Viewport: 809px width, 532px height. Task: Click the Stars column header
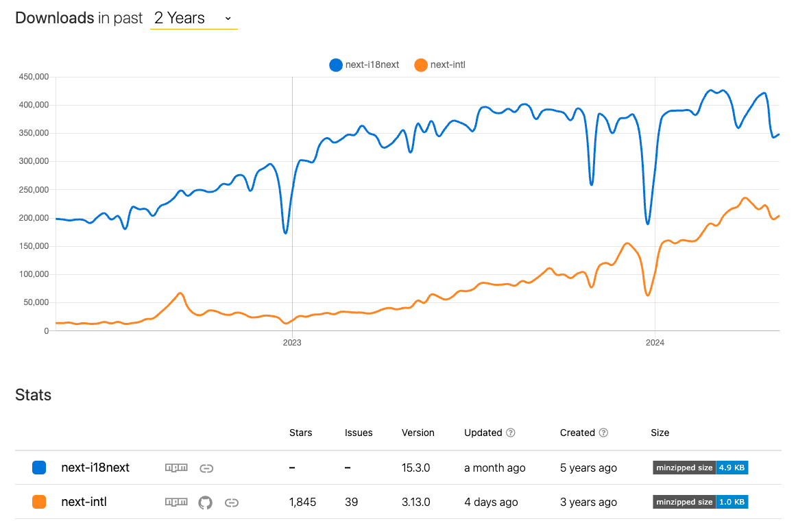(301, 433)
